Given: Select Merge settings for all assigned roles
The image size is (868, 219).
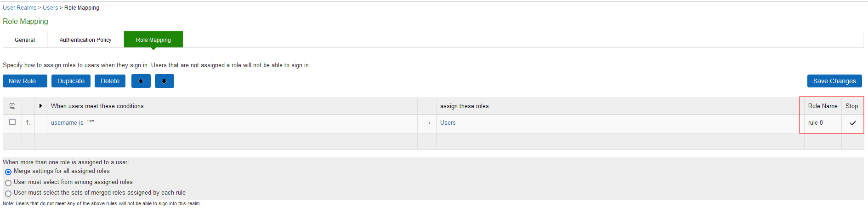Looking at the screenshot, I should pyautogui.click(x=8, y=172).
